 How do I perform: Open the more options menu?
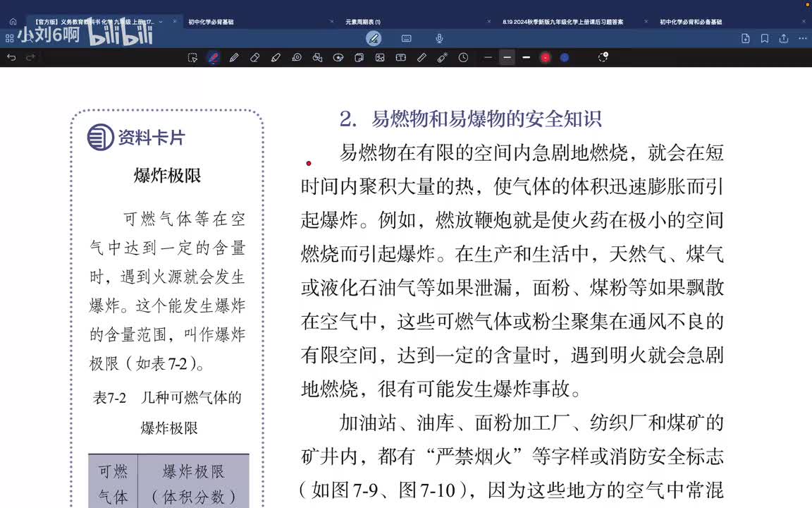point(803,38)
